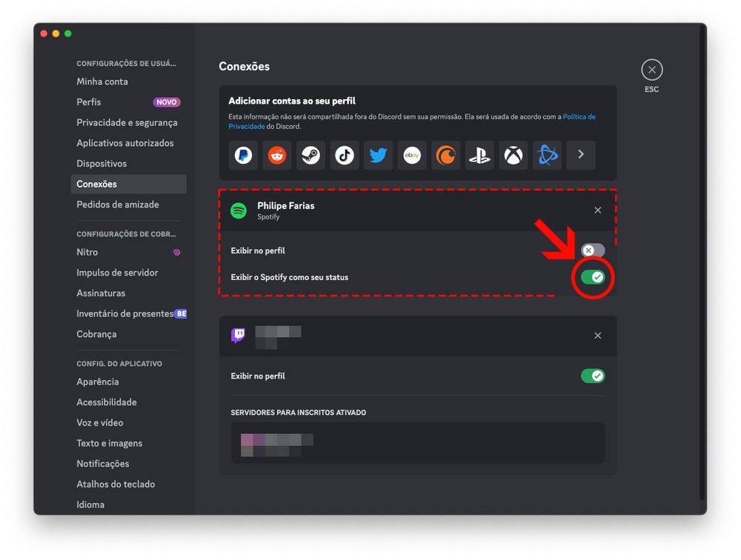The height and width of the screenshot is (560, 741).
Task: Enable Spotify Exibir no perfil toggle
Action: tap(593, 250)
